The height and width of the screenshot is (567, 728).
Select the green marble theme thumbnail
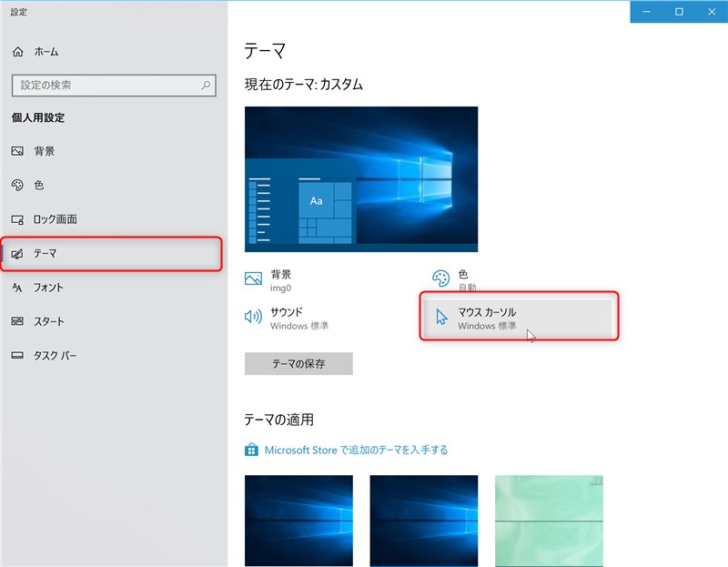(549, 521)
